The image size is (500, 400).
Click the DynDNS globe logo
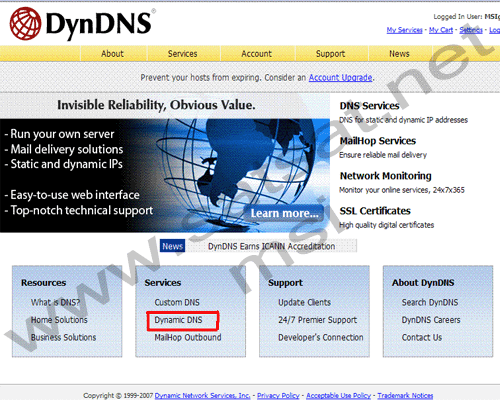tap(25, 24)
